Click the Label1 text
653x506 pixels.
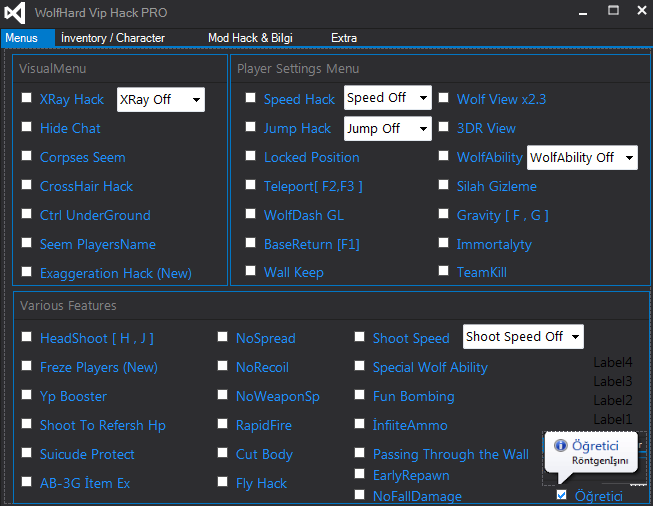(613, 419)
